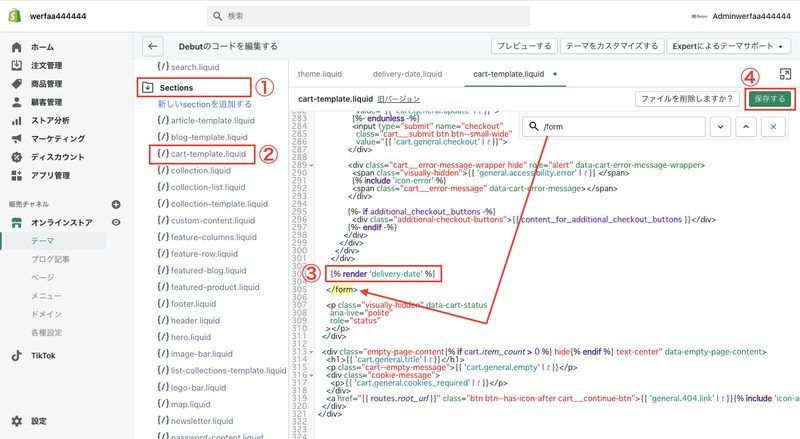Open Discounts (ディスカウント) icon
This screenshot has width=800, height=439.
[16, 157]
